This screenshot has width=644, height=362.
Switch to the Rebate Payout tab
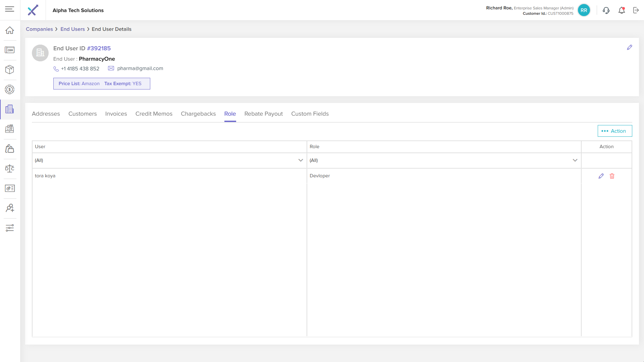pos(263,114)
